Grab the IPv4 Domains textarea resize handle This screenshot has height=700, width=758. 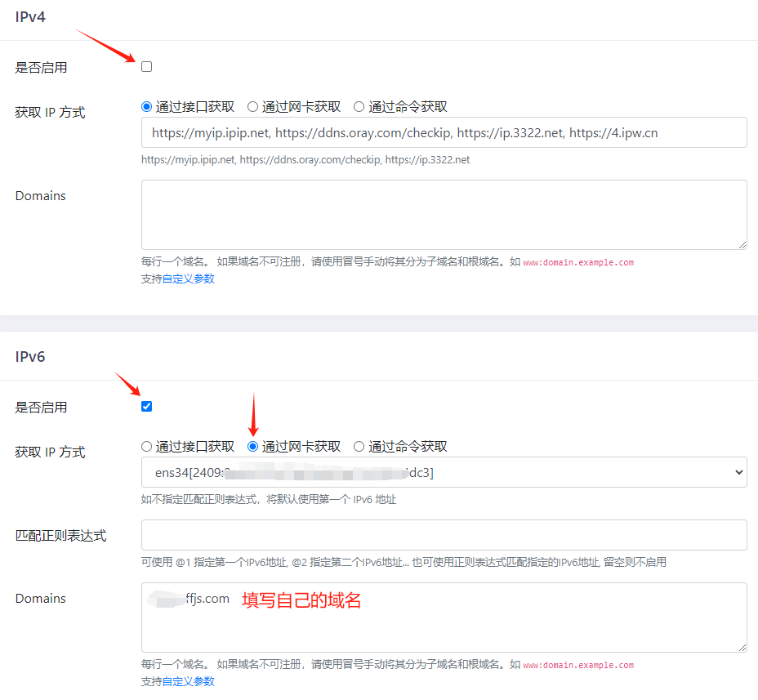click(742, 245)
